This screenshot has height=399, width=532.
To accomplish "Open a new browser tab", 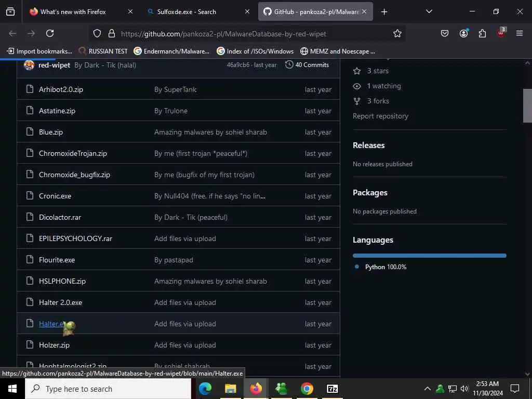I will point(384,12).
